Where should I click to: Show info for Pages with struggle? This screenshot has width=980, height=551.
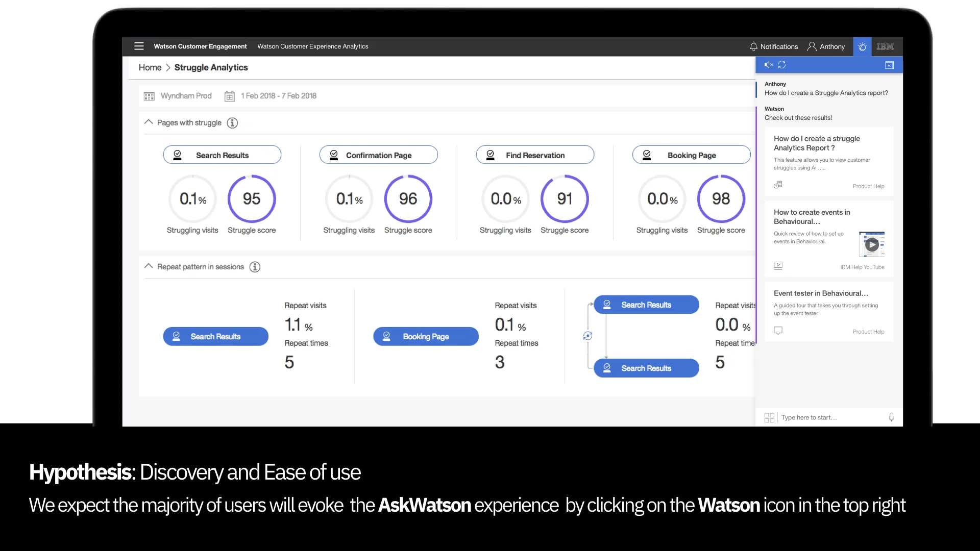point(232,123)
